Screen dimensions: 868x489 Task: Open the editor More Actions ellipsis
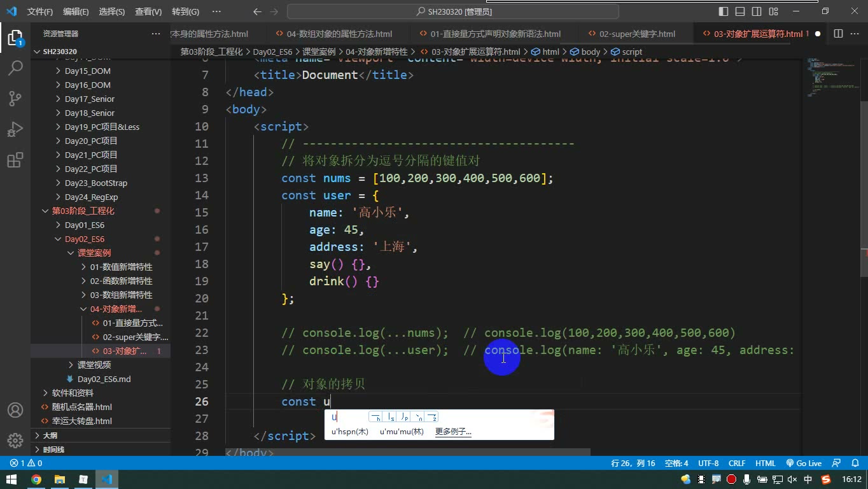854,34
